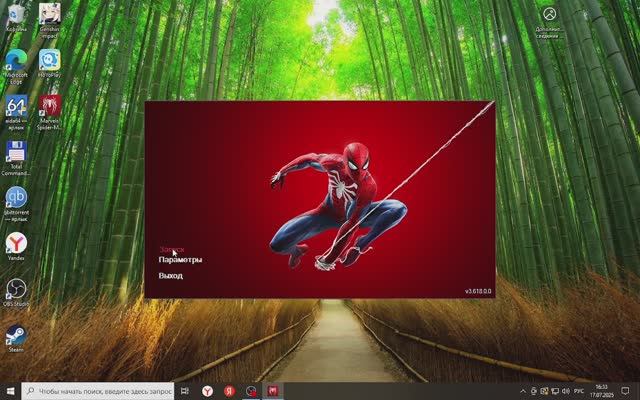The image size is (640, 400).
Task: Open the red Yandex 'Я' taskbar icon
Action: click(x=229, y=391)
